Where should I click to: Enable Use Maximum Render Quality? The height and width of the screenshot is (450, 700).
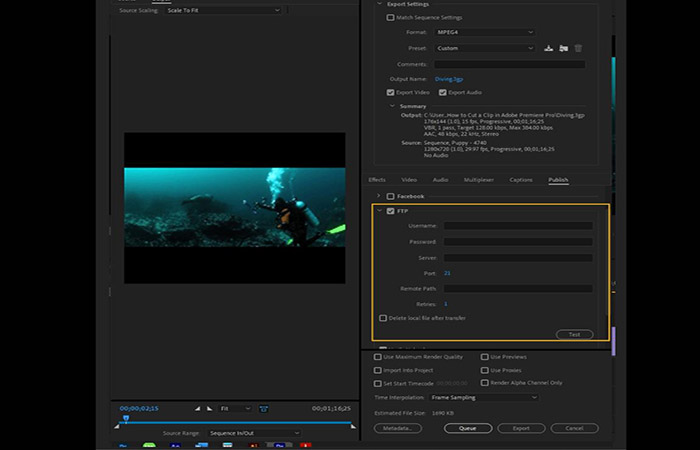coord(378,357)
